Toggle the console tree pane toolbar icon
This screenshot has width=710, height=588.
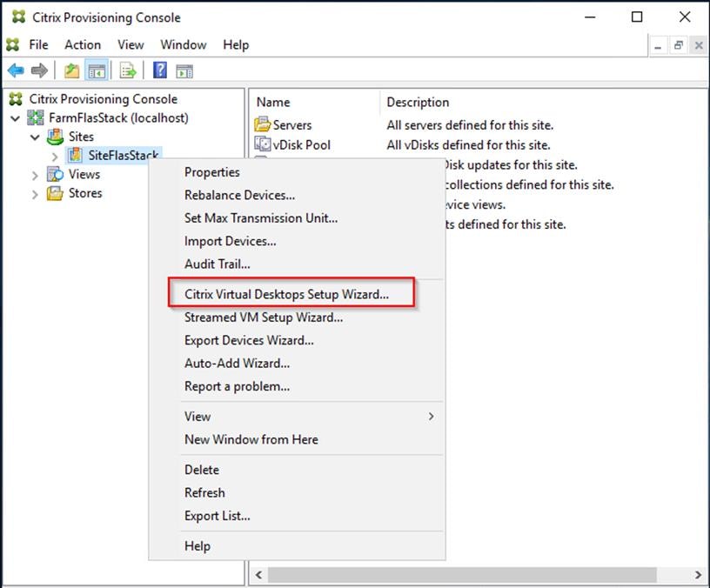97,70
